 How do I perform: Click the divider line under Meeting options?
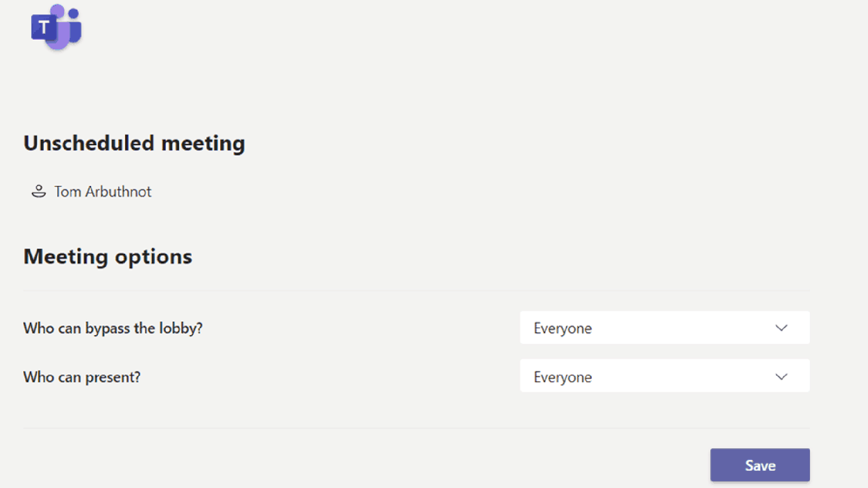click(x=416, y=291)
